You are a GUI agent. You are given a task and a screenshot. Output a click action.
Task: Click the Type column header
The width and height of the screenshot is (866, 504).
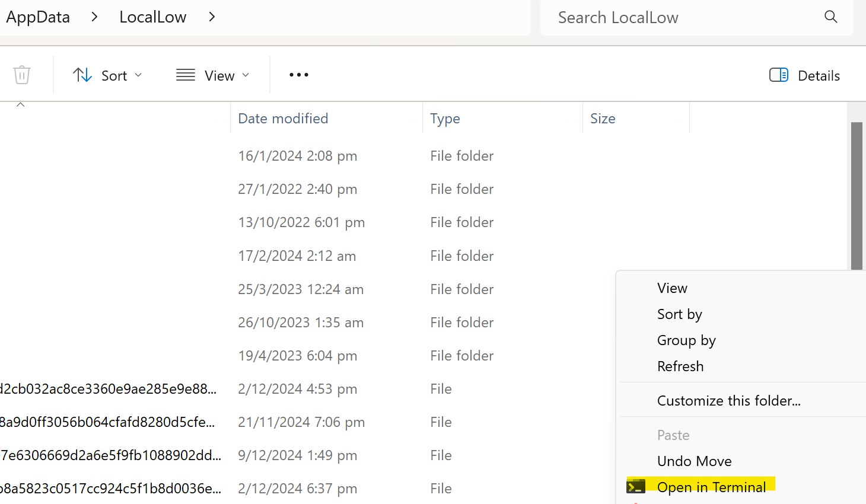[x=445, y=119]
